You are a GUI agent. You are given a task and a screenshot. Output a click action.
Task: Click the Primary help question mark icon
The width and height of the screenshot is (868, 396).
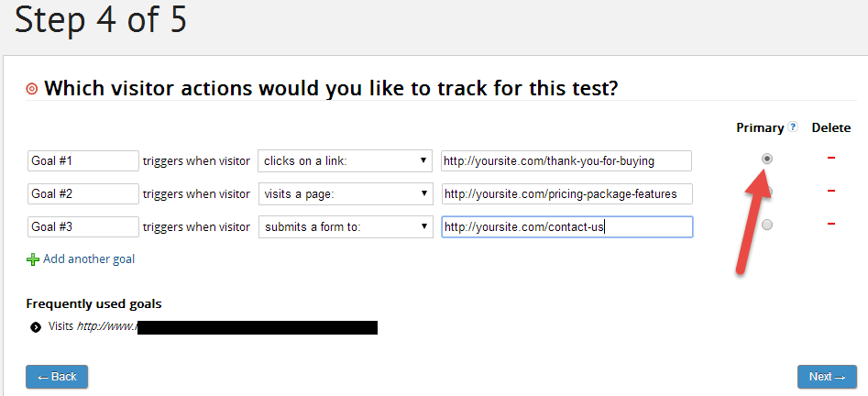coord(793,127)
